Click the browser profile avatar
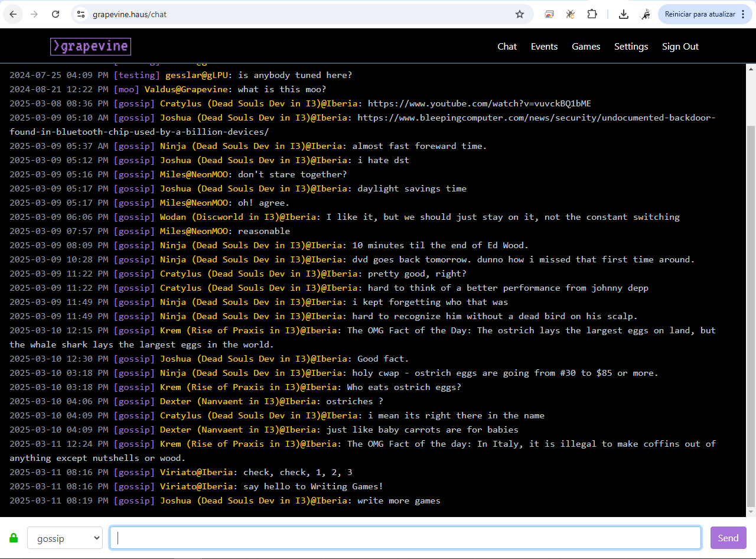756x559 pixels. point(646,14)
